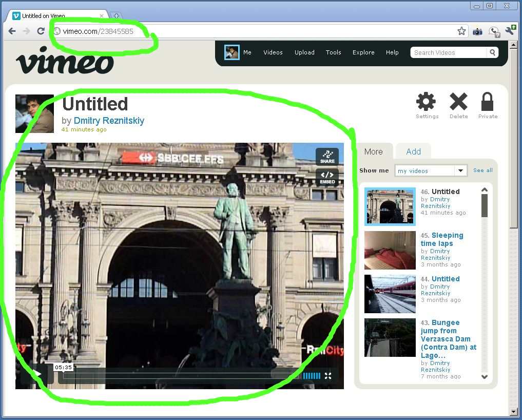Open the browser wrench menu
Image resolution: width=522 pixels, height=420 pixels.
510,31
